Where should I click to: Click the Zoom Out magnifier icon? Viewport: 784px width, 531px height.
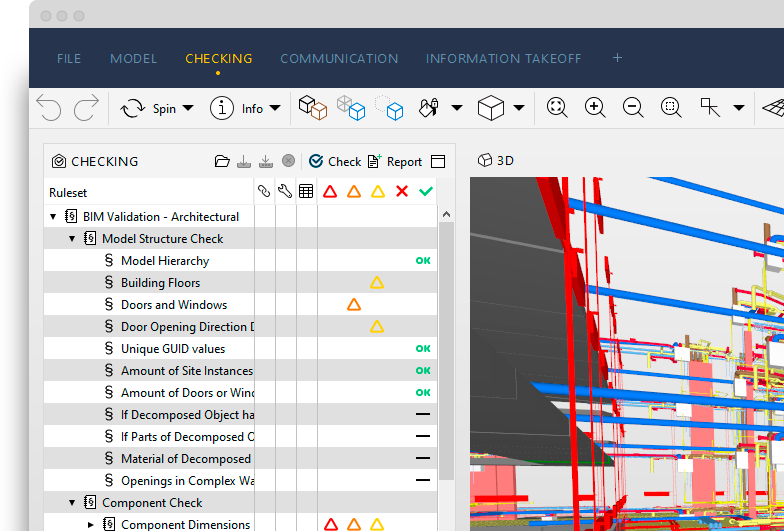tap(632, 108)
